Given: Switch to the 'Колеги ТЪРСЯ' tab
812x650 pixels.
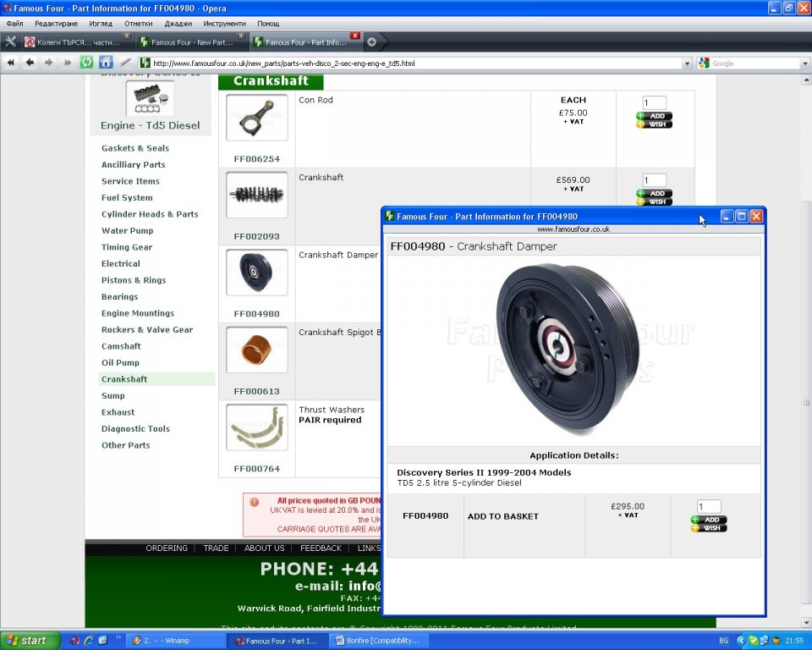Looking at the screenshot, I should tap(77, 42).
